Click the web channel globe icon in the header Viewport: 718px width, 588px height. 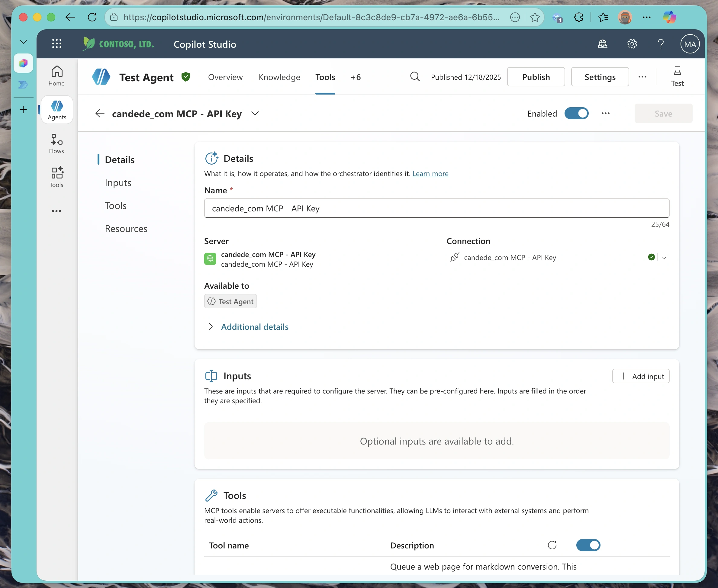tap(603, 44)
